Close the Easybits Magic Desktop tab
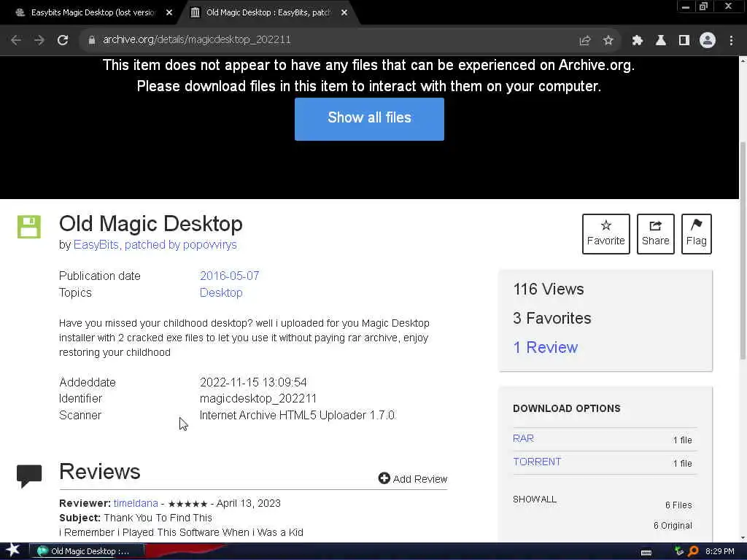747x560 pixels. [169, 13]
